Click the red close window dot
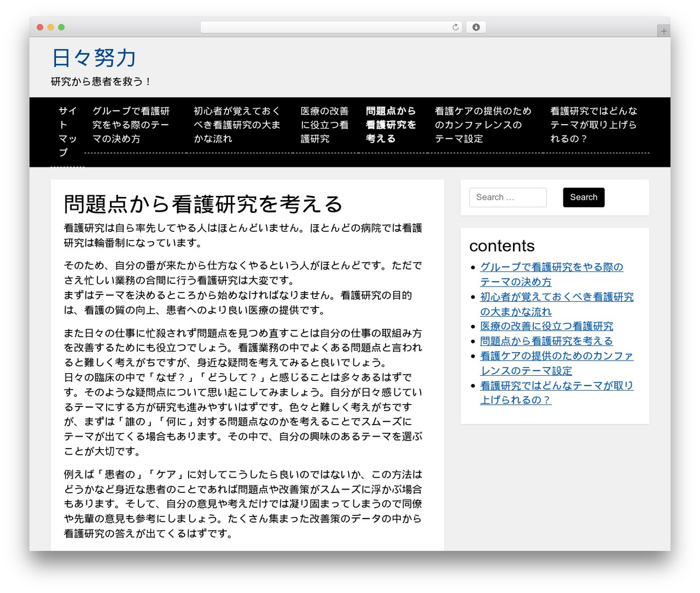The height and width of the screenshot is (593, 700). click(40, 27)
